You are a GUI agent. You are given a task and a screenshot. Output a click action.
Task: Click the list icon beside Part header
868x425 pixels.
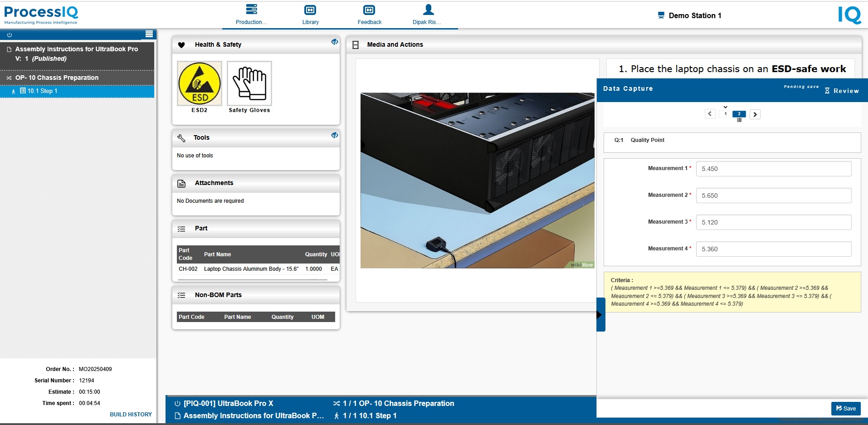[181, 229]
